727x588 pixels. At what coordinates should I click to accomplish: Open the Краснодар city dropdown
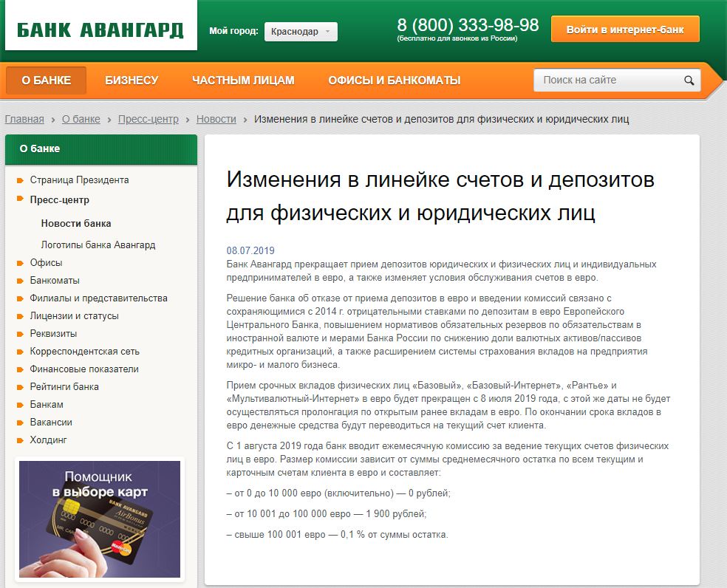[x=301, y=32]
